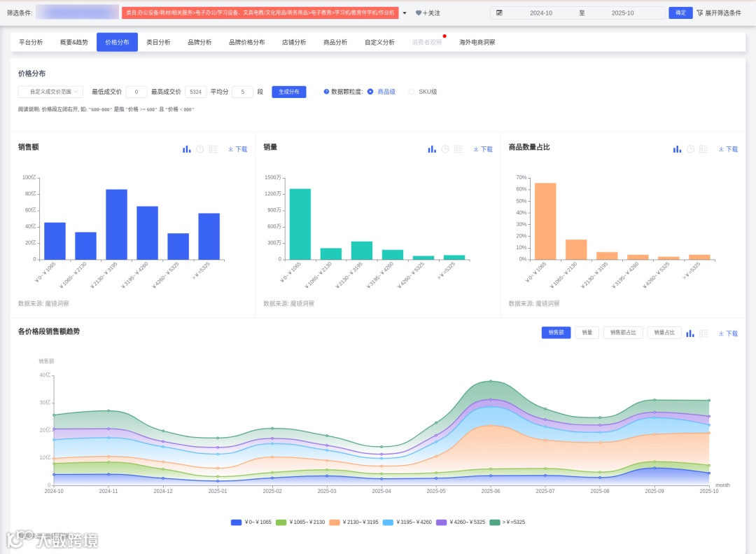Click the 生成分布 button
The height and width of the screenshot is (554, 756).
click(x=289, y=92)
